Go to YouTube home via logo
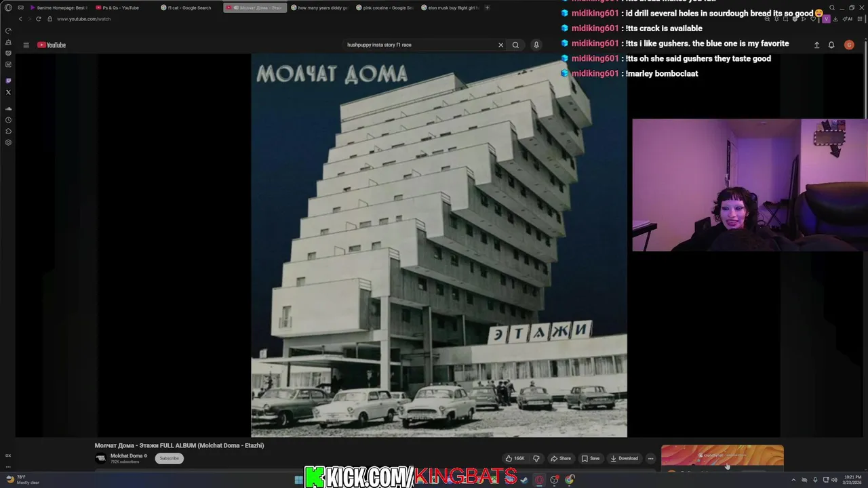Image resolution: width=868 pixels, height=488 pixels. tap(52, 45)
